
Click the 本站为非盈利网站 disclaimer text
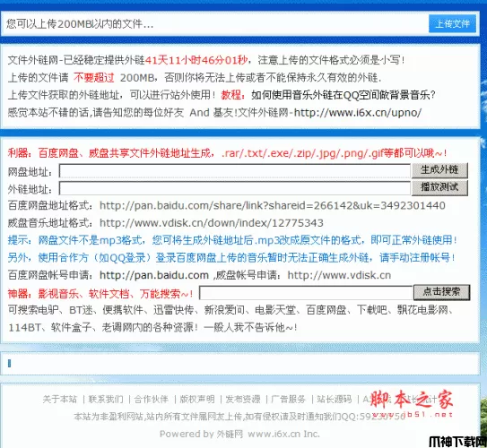point(239,417)
